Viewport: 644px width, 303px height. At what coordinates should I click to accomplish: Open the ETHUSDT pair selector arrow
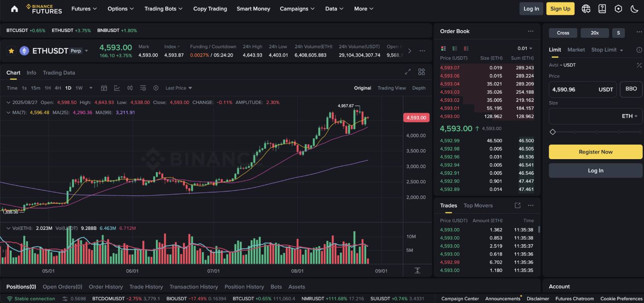tap(86, 51)
